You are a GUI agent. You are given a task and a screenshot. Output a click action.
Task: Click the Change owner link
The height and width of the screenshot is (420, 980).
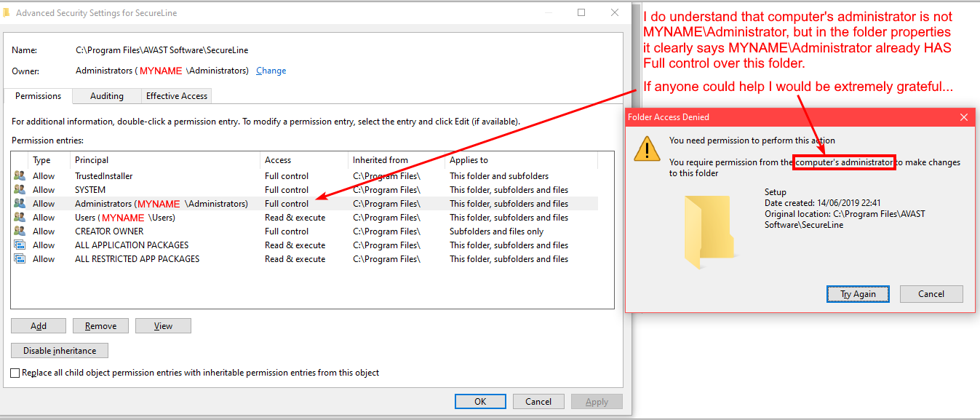271,71
